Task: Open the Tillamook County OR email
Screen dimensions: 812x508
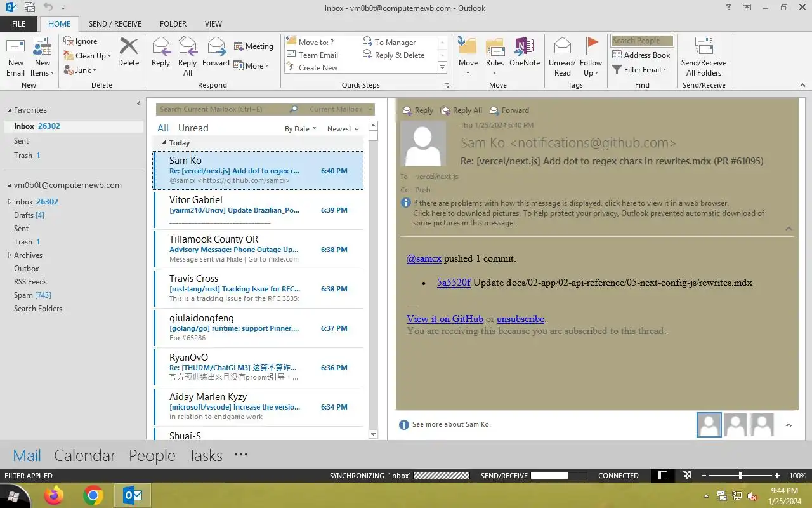Action: (x=258, y=250)
